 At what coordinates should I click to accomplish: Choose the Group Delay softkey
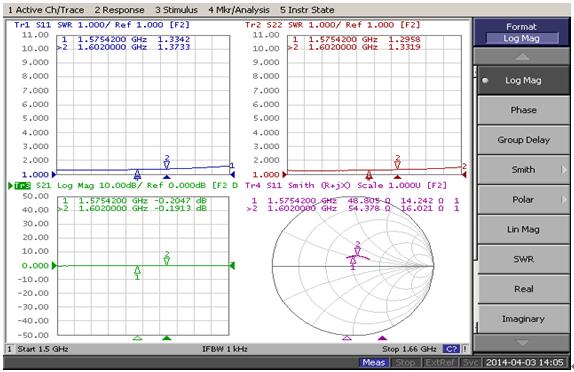point(523,140)
